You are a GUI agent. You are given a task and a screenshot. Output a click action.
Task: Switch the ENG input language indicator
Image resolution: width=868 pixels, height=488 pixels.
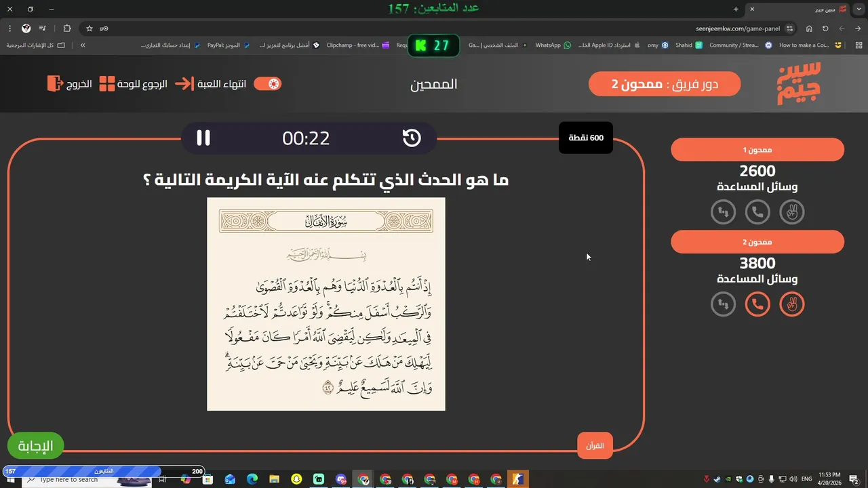coord(807,479)
